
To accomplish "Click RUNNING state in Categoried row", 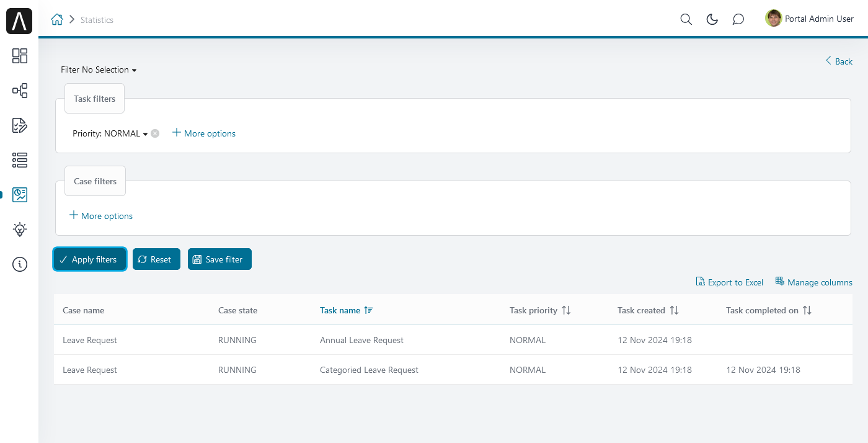I will tap(237, 370).
